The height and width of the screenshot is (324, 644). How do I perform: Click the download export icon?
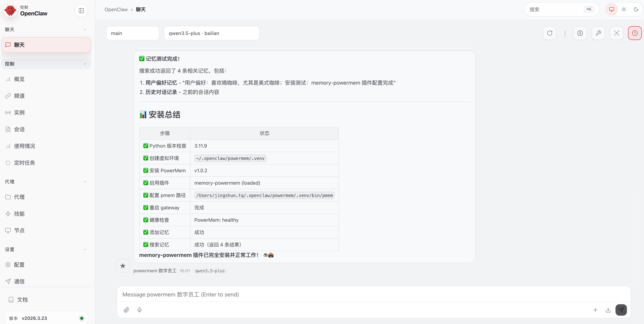click(608, 310)
